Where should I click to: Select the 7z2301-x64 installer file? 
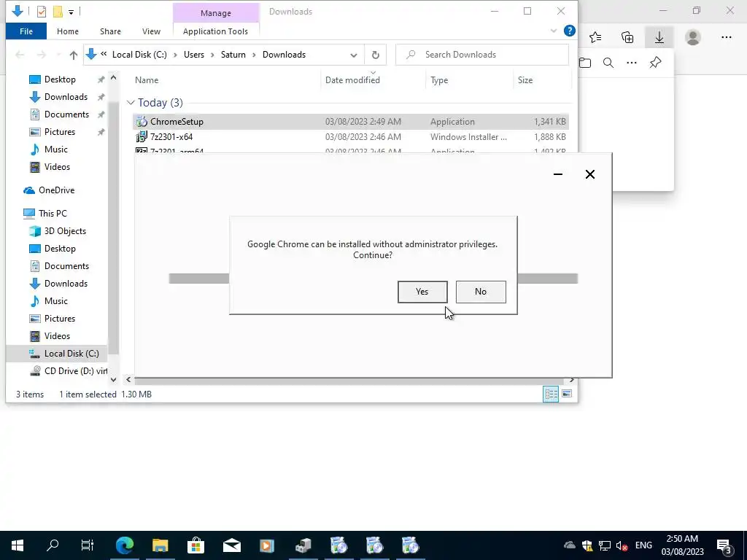click(350, 136)
